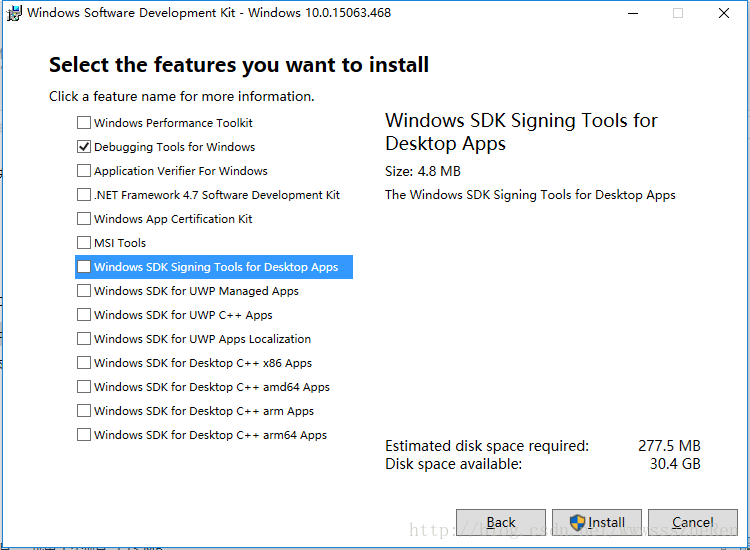Click the 'Size: 4.8 MB' text
750x550 pixels.
(x=423, y=171)
